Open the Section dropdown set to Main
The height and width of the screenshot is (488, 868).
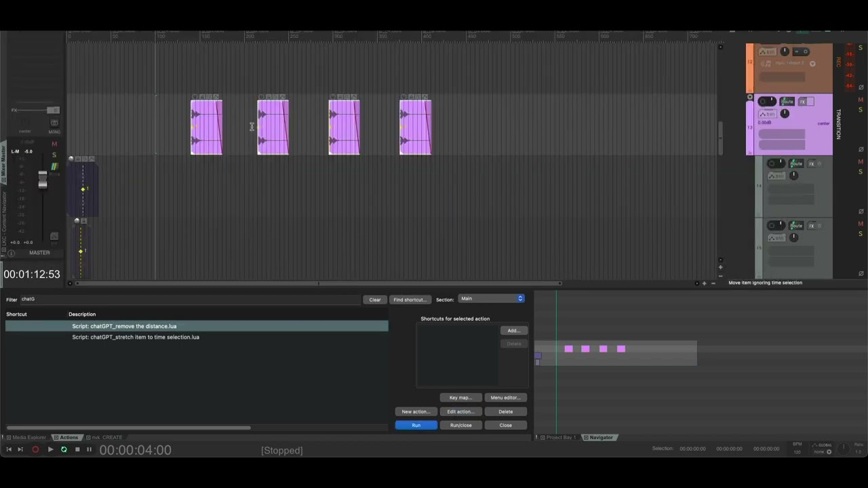[492, 299]
